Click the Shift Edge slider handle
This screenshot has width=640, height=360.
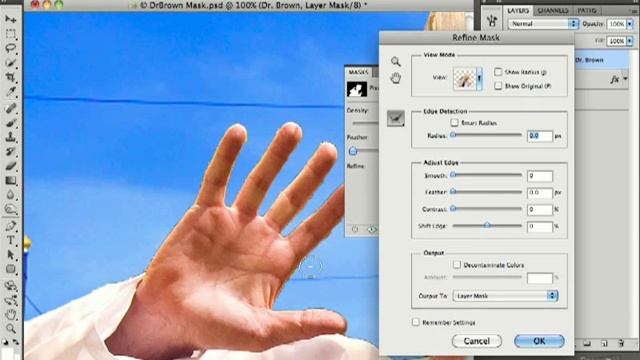[487, 225]
